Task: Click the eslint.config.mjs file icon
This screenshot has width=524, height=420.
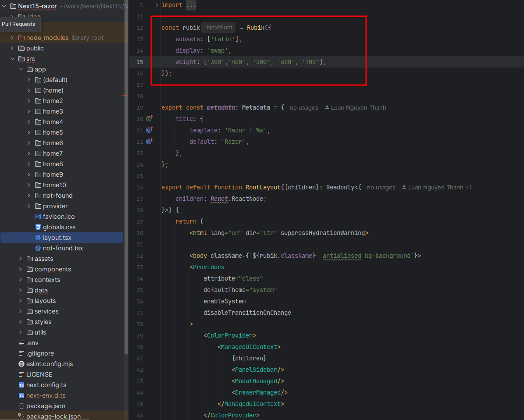Action: point(21,364)
